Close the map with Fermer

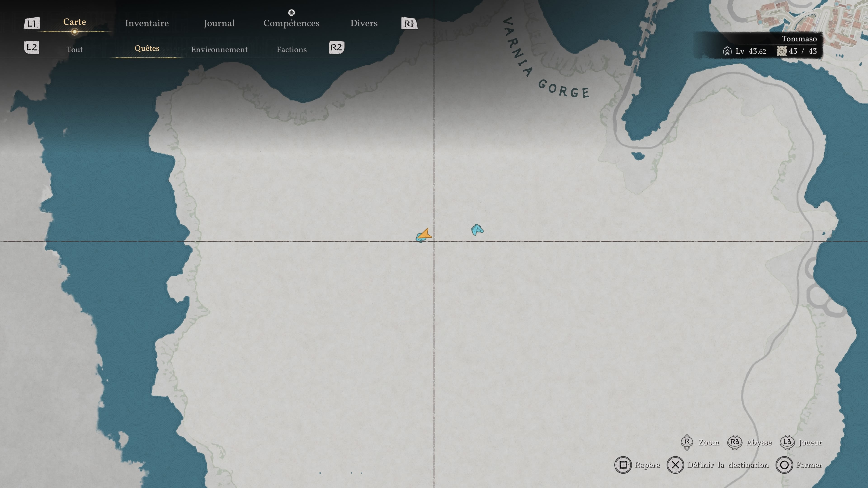[809, 465]
